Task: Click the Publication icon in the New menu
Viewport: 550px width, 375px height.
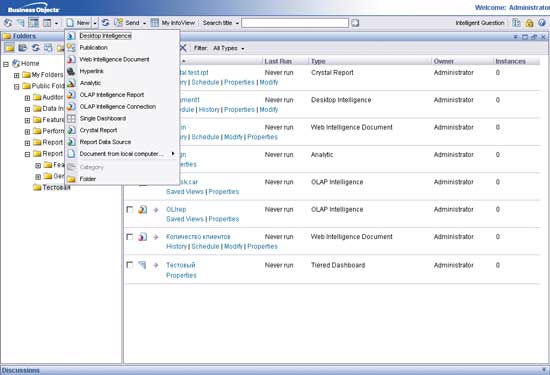Action: tap(71, 47)
